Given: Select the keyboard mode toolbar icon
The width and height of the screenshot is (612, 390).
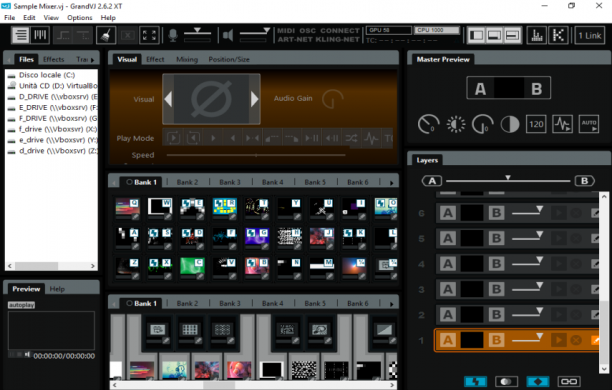Looking at the screenshot, I should pyautogui.click(x=40, y=36).
